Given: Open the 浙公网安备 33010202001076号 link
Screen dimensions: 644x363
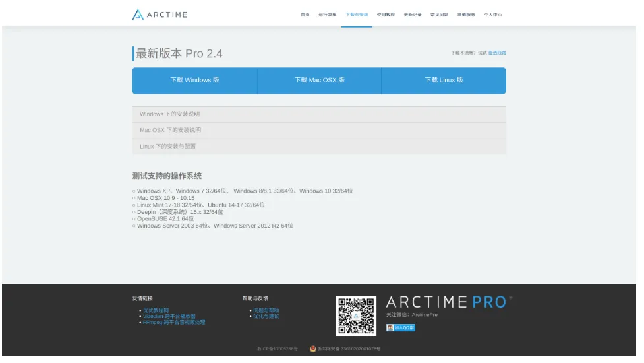Looking at the screenshot, I should pos(349,349).
